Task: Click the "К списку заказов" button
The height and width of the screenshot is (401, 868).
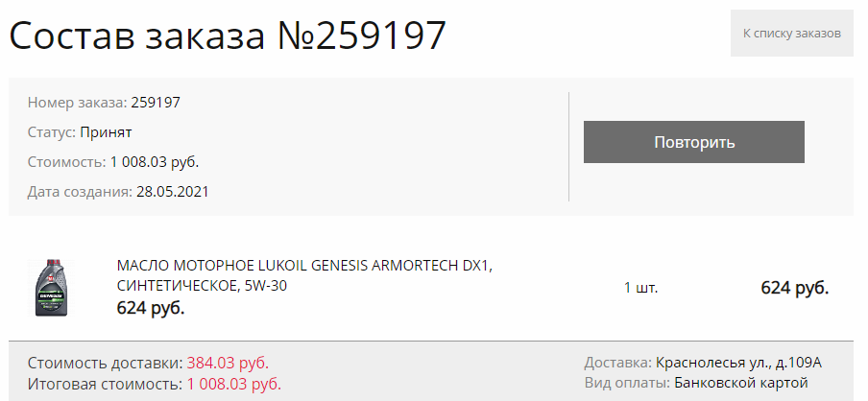Action: [x=791, y=34]
